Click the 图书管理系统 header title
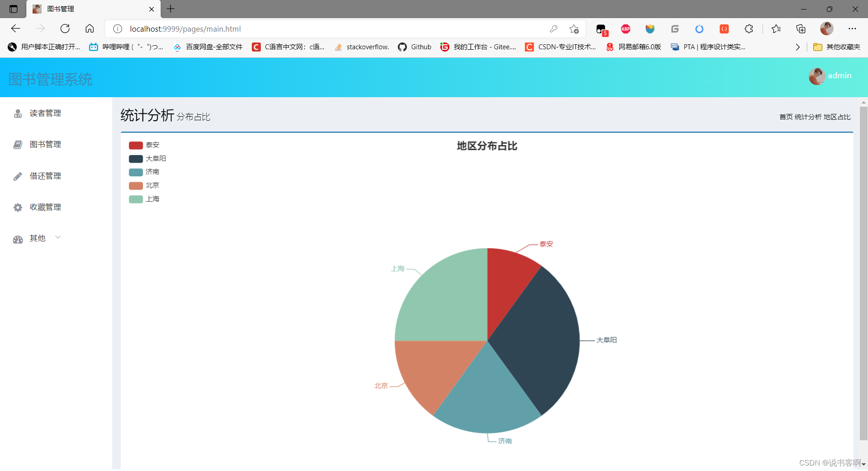The image size is (868, 471). 50,80
